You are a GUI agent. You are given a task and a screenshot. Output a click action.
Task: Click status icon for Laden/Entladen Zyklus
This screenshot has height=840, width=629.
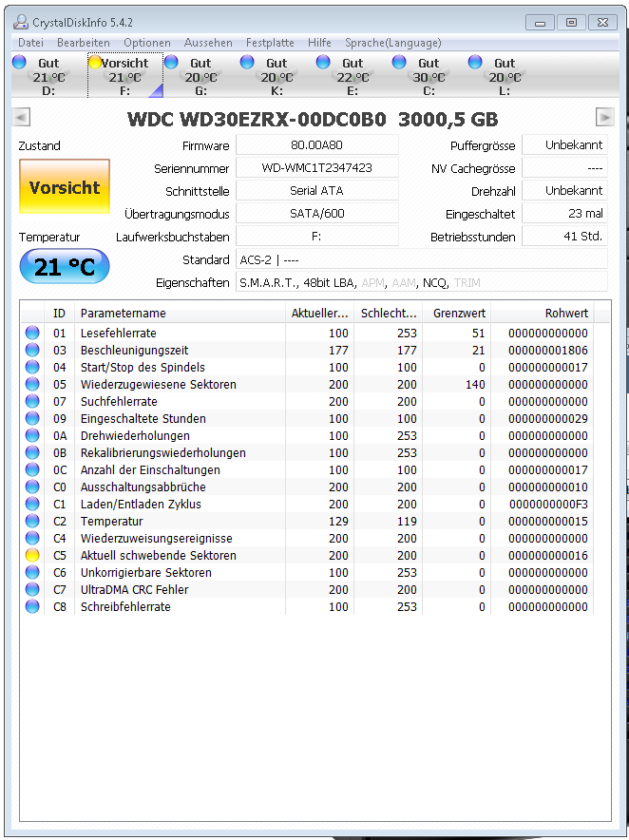tap(32, 505)
